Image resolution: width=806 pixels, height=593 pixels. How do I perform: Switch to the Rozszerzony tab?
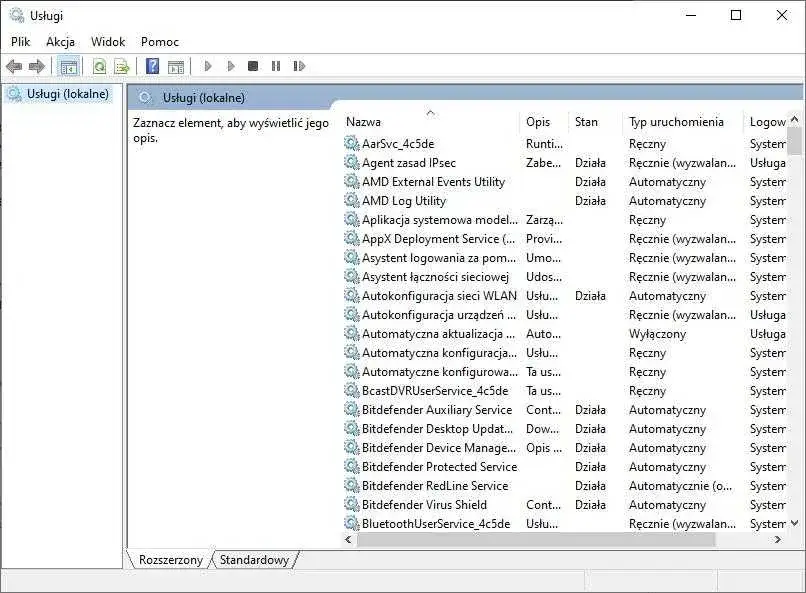coord(171,560)
